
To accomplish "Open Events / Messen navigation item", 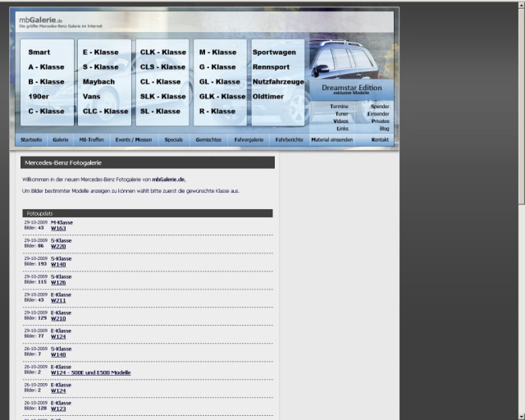I will pyautogui.click(x=134, y=139).
